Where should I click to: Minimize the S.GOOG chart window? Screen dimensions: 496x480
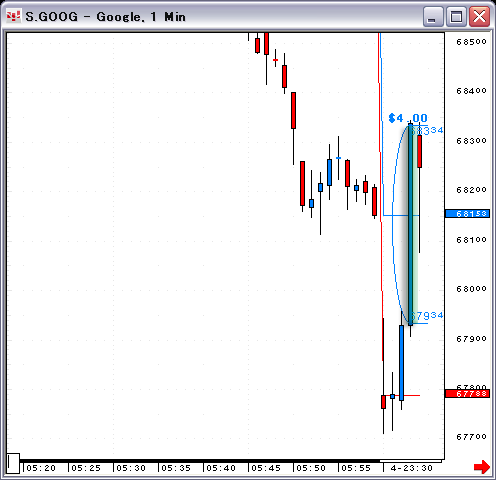tap(433, 17)
